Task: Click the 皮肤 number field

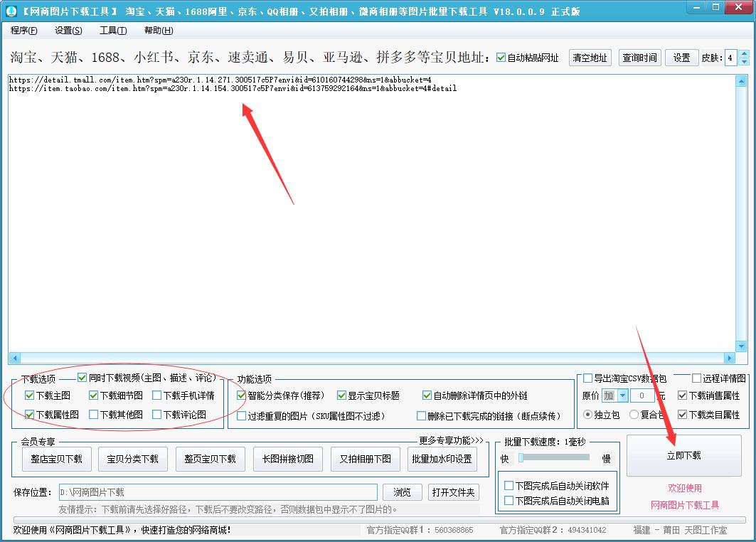Action: click(730, 58)
